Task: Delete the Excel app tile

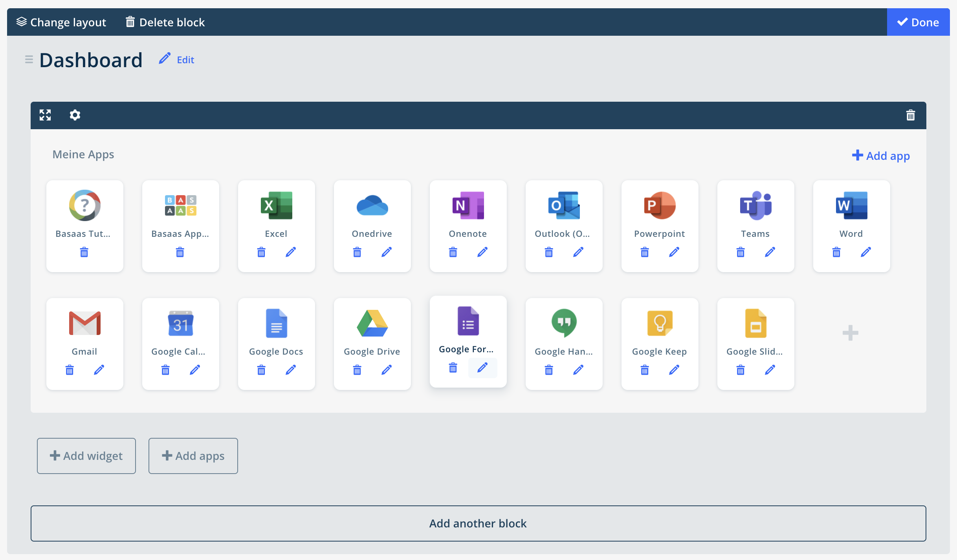Action: [x=261, y=252]
